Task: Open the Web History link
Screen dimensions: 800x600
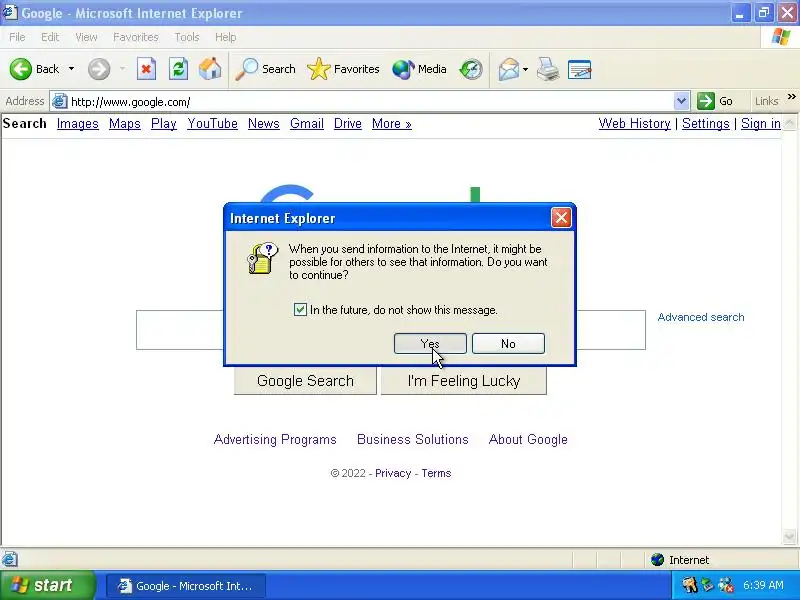Action: point(634,123)
